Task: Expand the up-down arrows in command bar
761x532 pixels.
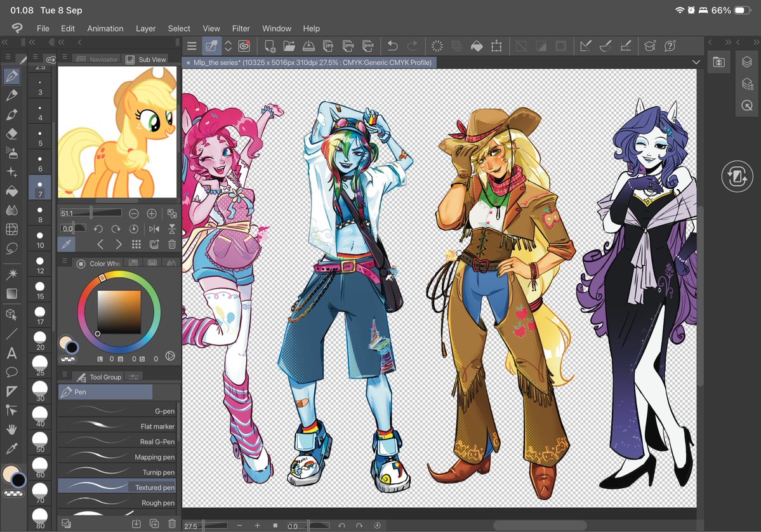Action: point(228,46)
